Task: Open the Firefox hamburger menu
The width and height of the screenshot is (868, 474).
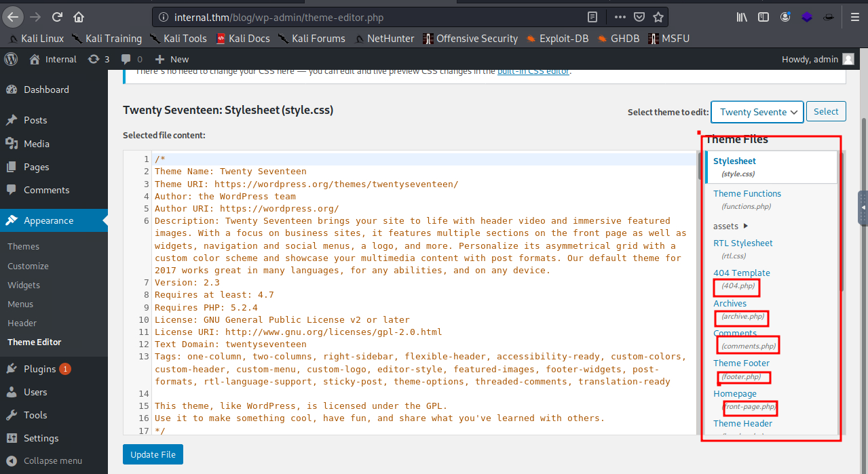Action: [x=854, y=17]
